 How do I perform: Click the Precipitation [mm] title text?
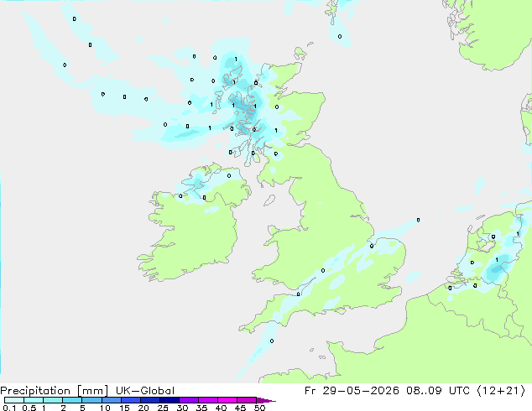(x=55, y=391)
